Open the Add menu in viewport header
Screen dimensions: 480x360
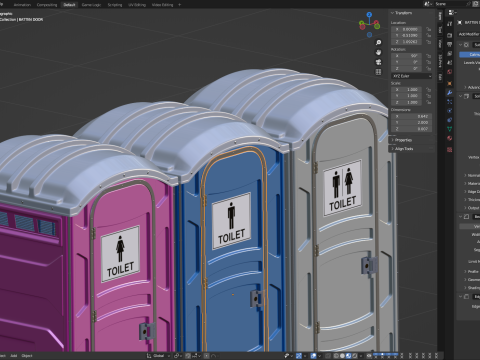point(14,356)
